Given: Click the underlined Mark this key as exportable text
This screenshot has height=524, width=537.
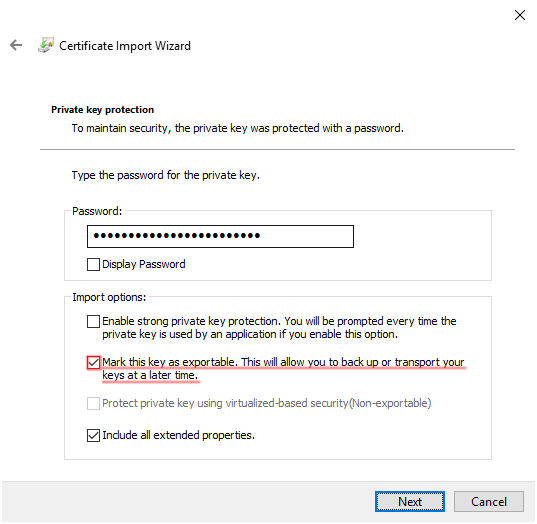Looking at the screenshot, I should (283, 369).
